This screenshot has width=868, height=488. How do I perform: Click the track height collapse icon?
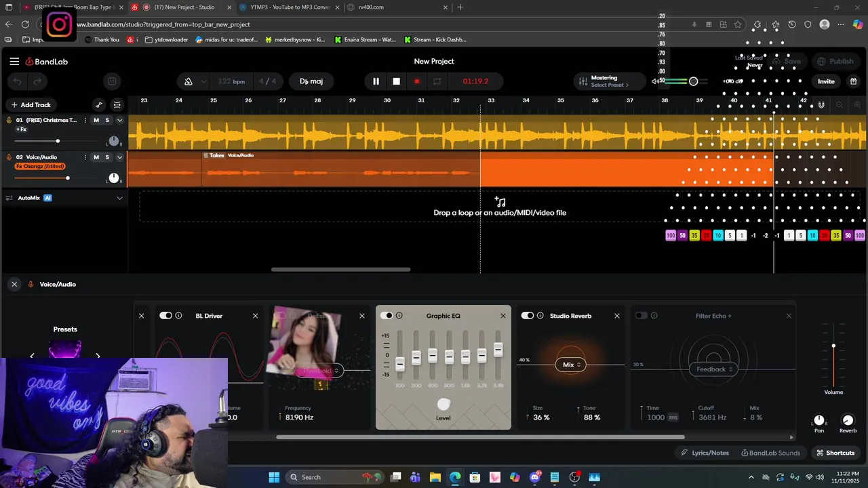pos(117,105)
